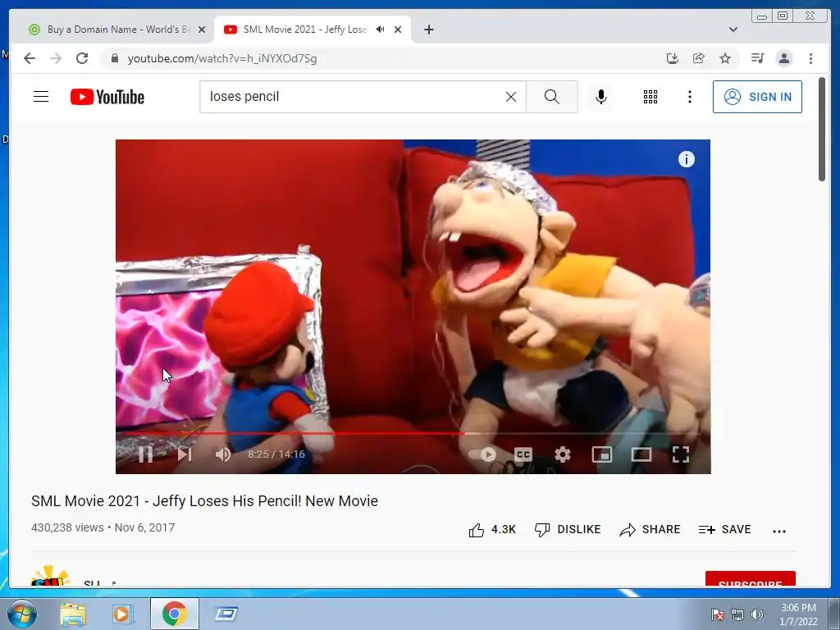Image resolution: width=840 pixels, height=630 pixels.
Task: Clear the search query text
Action: (511, 97)
